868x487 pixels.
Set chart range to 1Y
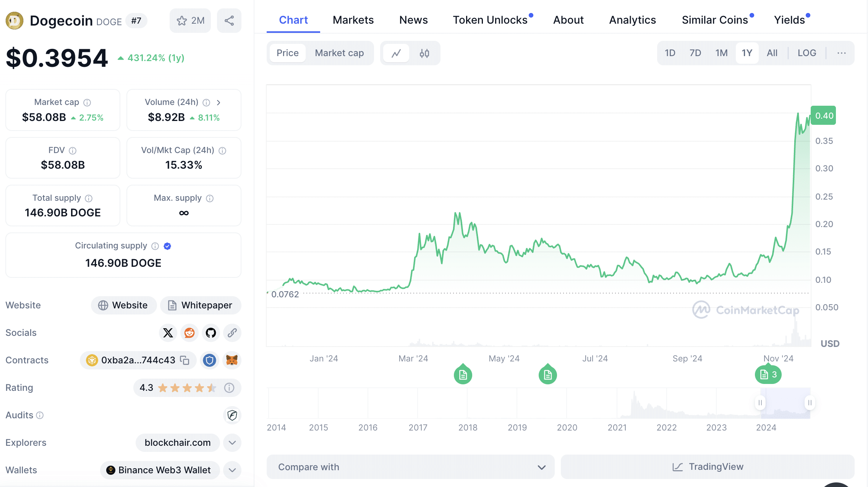tap(747, 53)
